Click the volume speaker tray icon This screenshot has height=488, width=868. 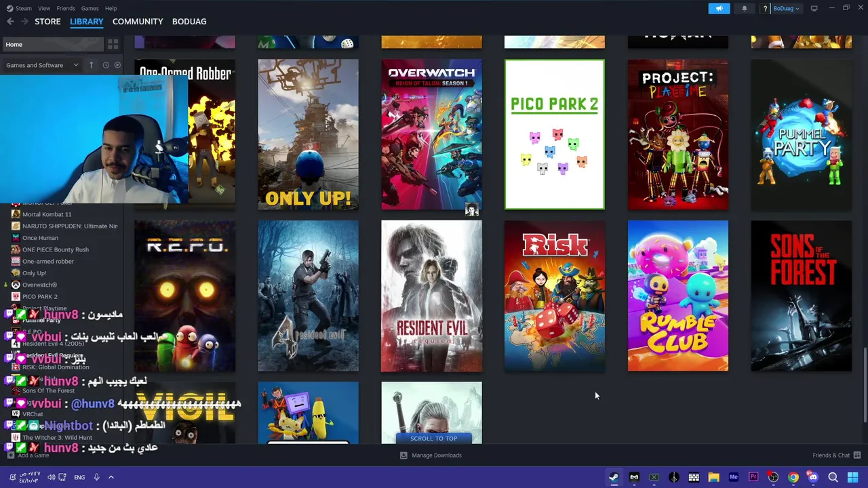[x=51, y=477]
